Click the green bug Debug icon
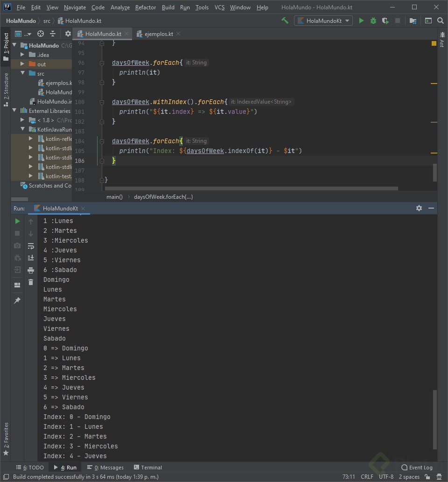 373,21
